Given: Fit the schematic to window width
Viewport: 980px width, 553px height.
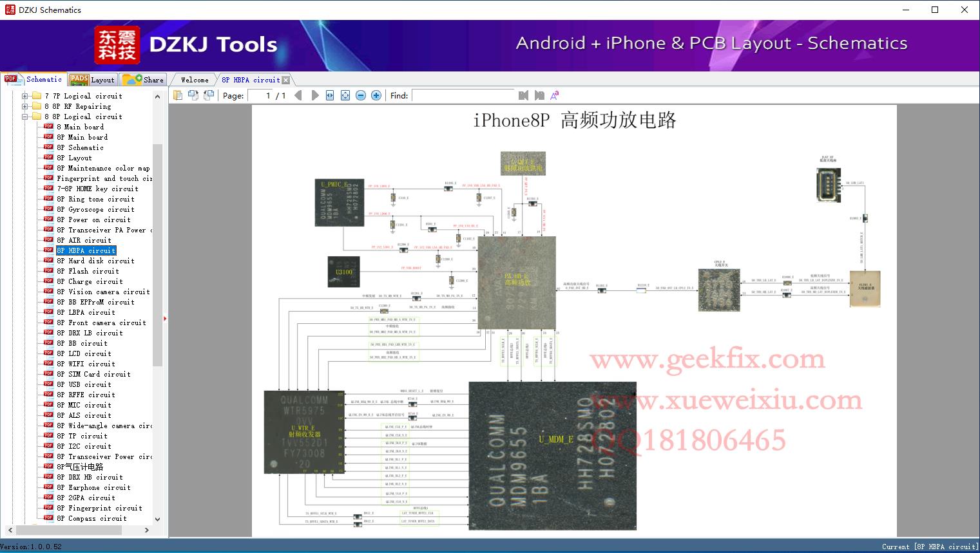Looking at the screenshot, I should 330,95.
